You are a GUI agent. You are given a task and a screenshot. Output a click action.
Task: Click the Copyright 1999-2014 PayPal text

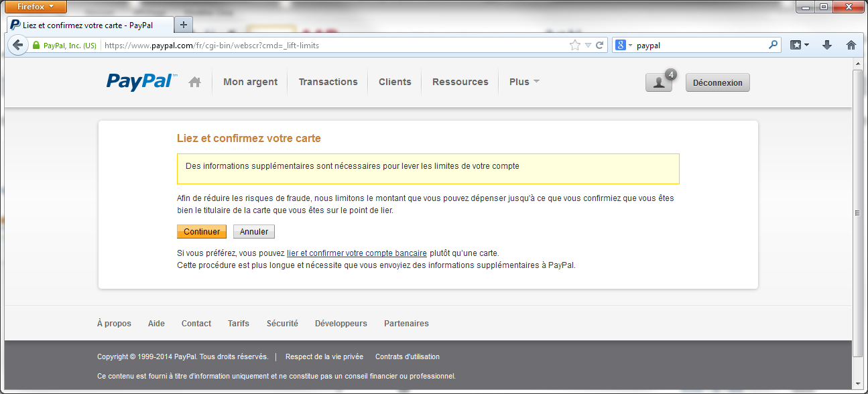pyautogui.click(x=183, y=356)
